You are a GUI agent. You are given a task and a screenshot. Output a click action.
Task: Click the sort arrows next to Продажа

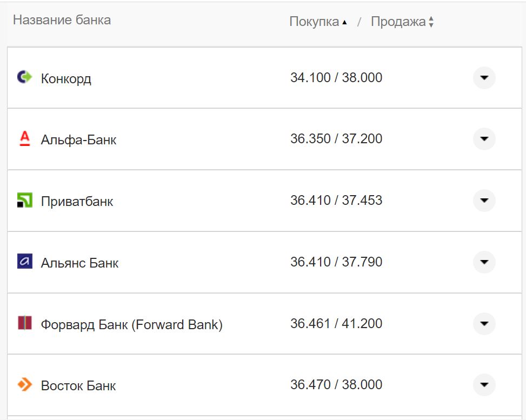point(431,21)
